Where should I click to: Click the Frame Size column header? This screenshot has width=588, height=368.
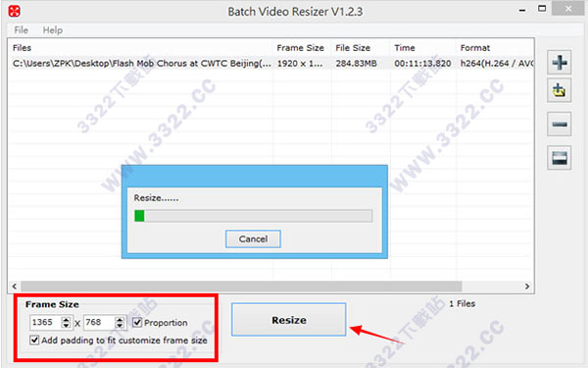click(301, 48)
